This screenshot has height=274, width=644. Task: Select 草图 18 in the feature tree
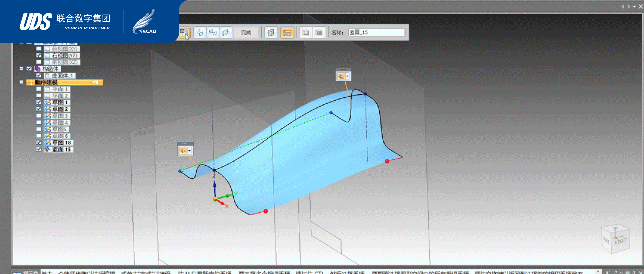click(x=61, y=143)
